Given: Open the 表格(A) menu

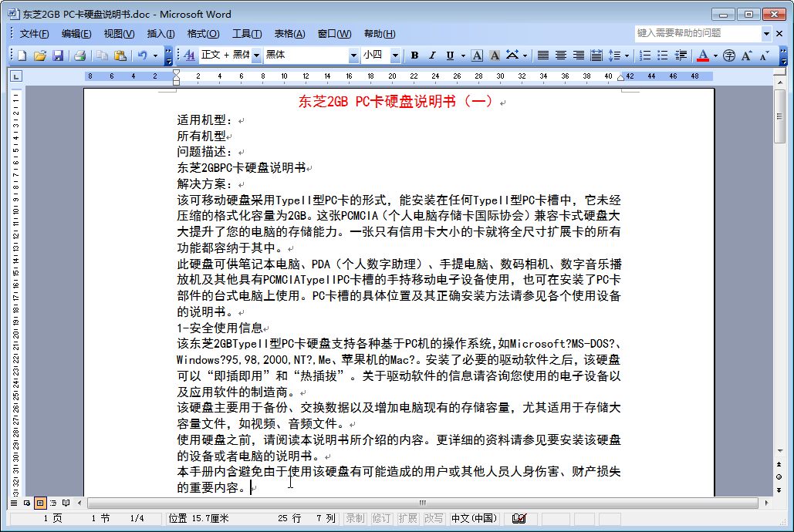Looking at the screenshot, I should coord(289,34).
